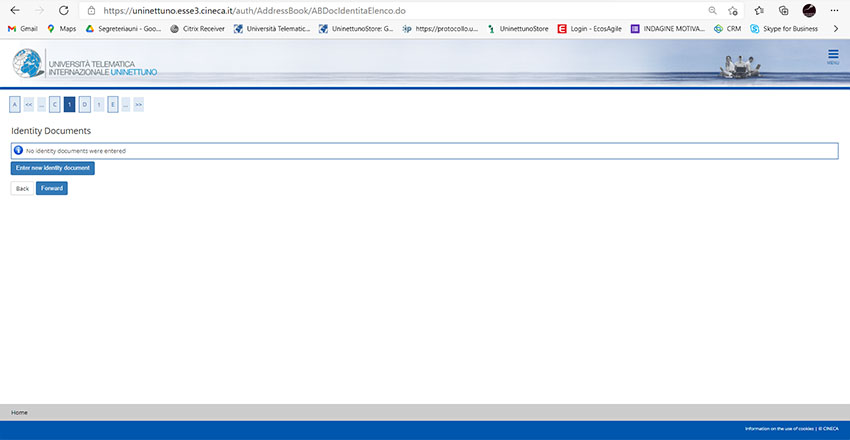
Task: Open browser settings three-dot menu
Action: click(x=835, y=10)
